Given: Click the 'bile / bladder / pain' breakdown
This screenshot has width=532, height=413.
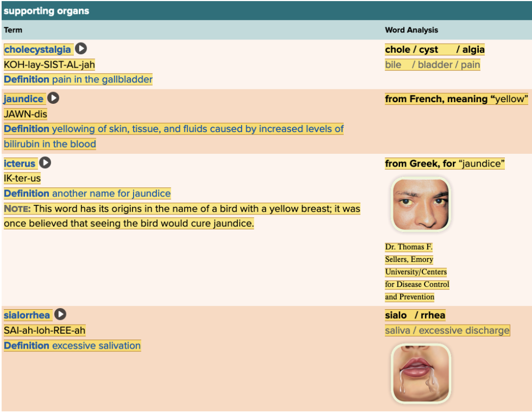Looking at the screenshot, I should click(x=433, y=65).
